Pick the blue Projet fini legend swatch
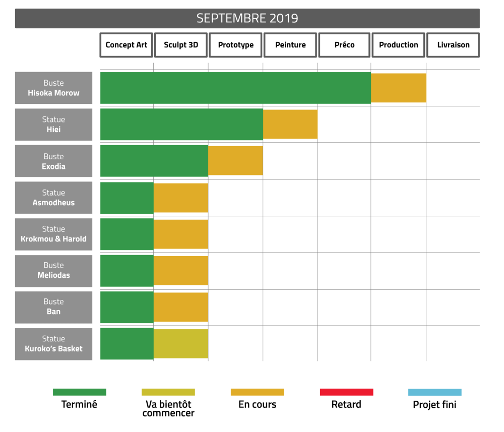 tap(434, 392)
